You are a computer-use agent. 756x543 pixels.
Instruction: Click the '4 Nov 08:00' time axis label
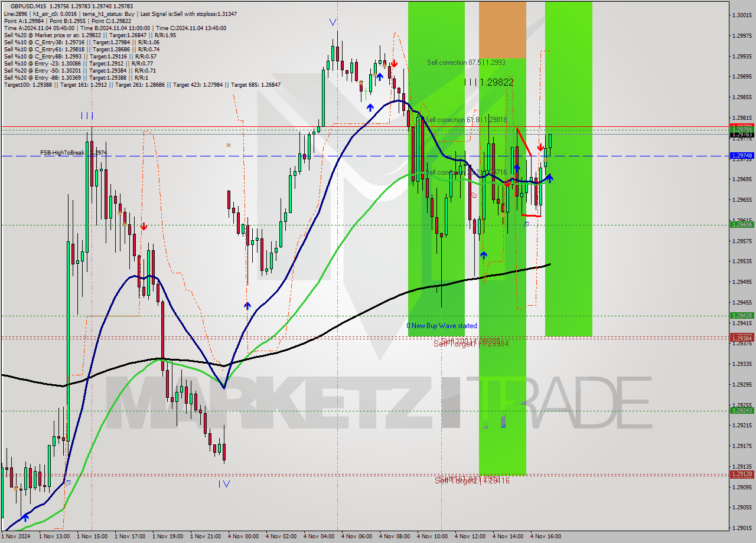pyautogui.click(x=395, y=537)
